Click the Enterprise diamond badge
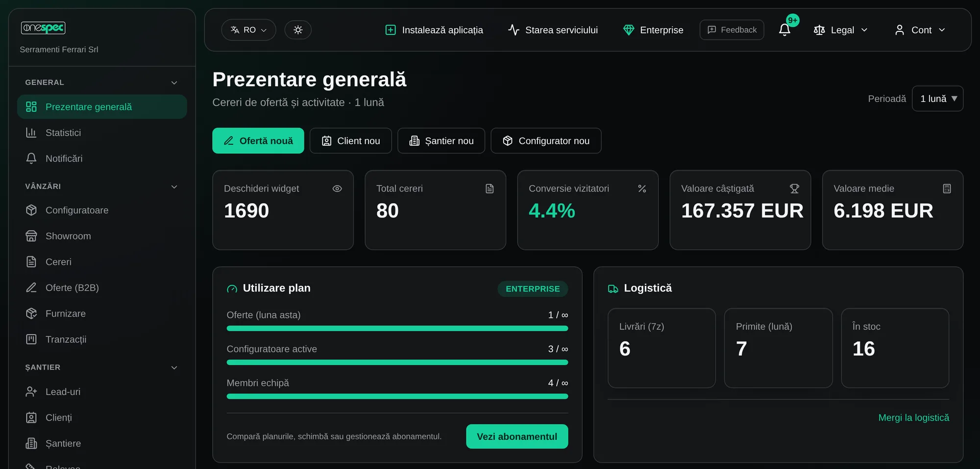This screenshot has height=469, width=980. pyautogui.click(x=653, y=30)
